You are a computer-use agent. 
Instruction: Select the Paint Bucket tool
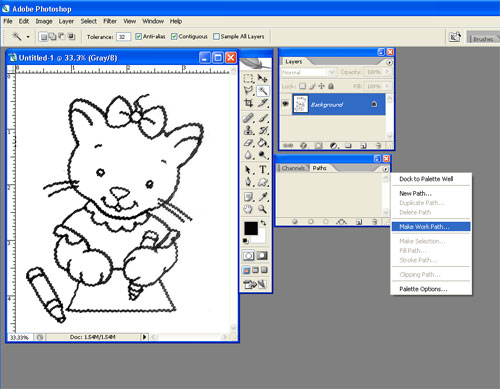click(263, 143)
